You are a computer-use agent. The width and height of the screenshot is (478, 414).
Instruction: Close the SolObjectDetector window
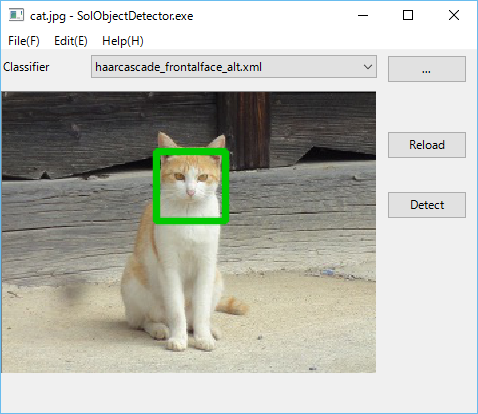pyautogui.click(x=454, y=15)
